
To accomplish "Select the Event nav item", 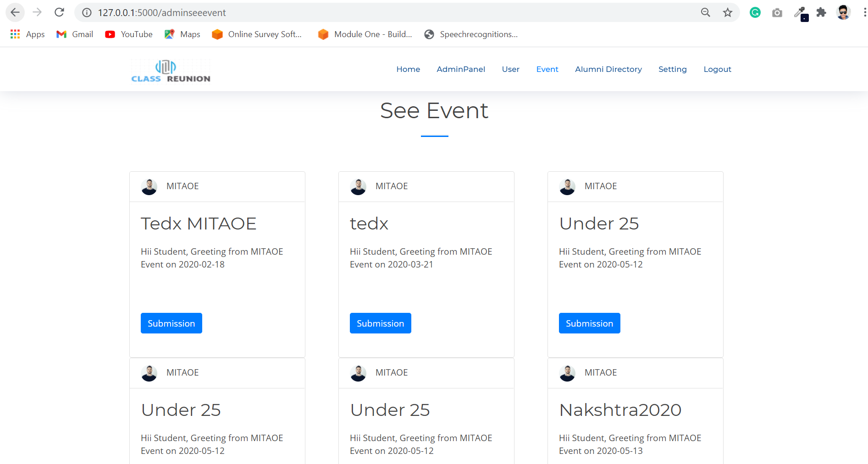I will point(547,69).
